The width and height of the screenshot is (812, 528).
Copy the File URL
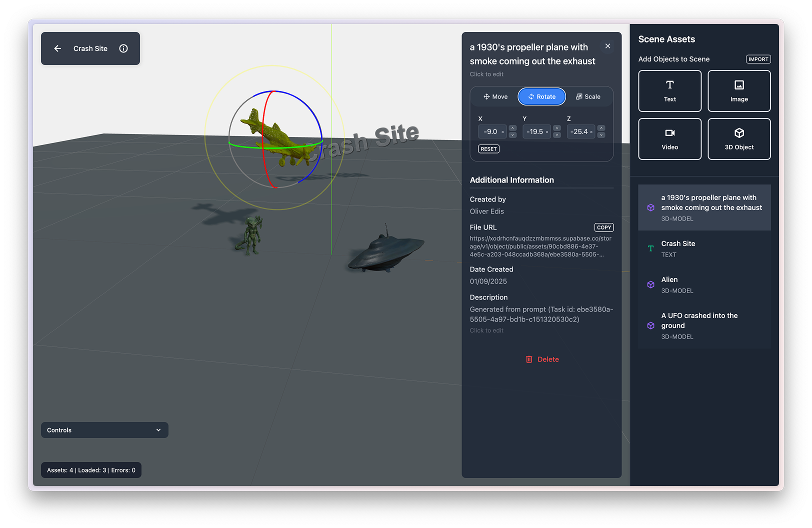tap(603, 227)
